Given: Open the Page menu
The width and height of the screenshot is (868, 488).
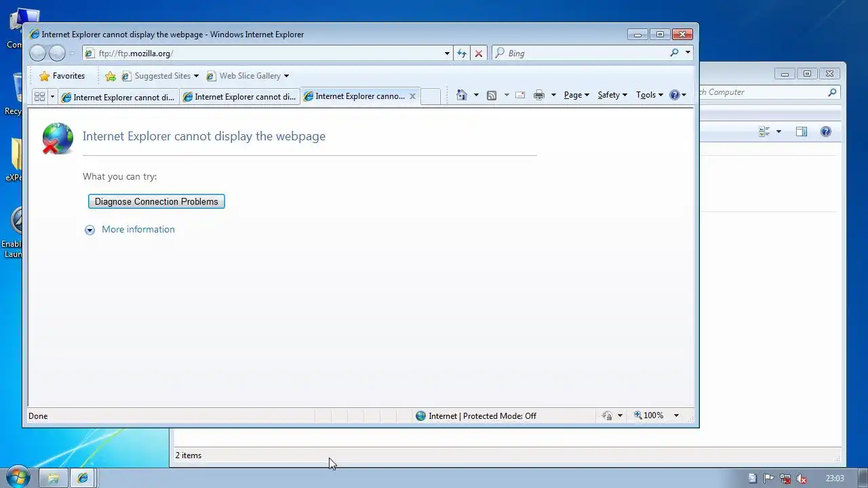Looking at the screenshot, I should click(x=576, y=95).
